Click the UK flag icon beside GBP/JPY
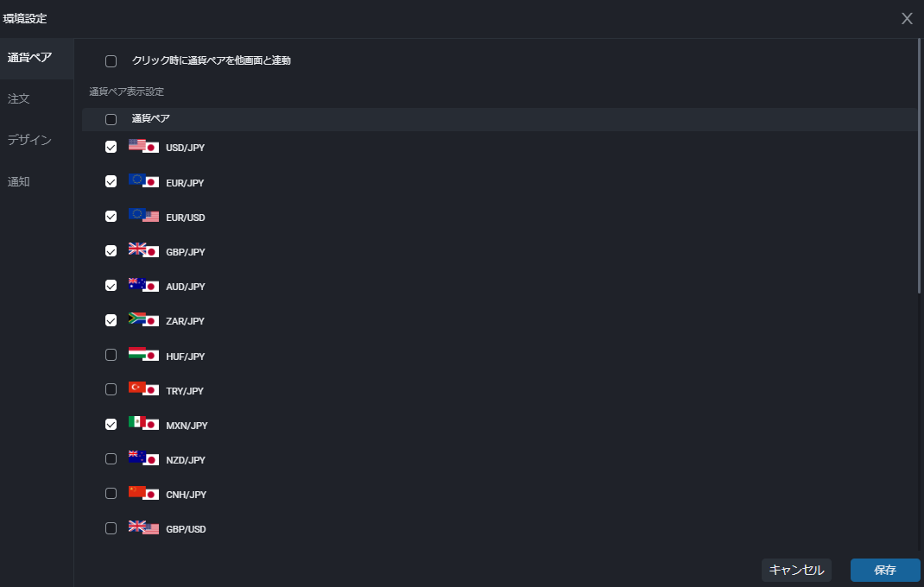924x587 pixels. (x=136, y=250)
